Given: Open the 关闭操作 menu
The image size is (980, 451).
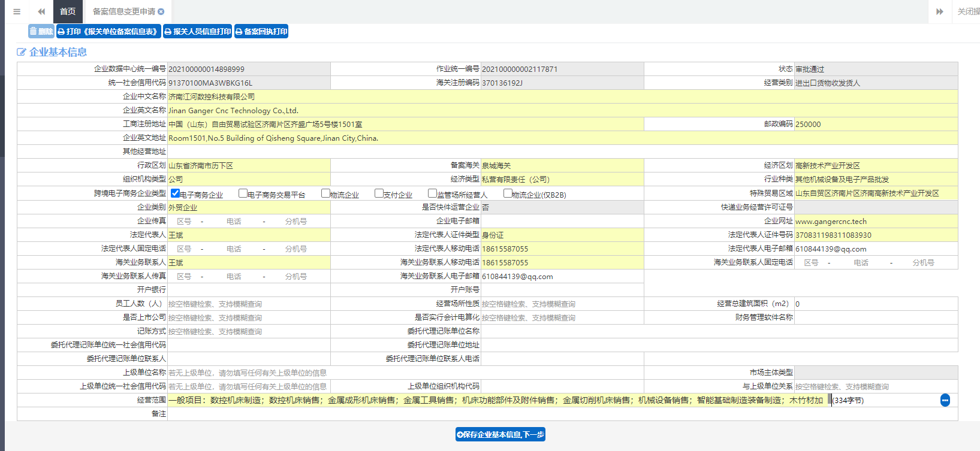Looking at the screenshot, I should click(968, 11).
